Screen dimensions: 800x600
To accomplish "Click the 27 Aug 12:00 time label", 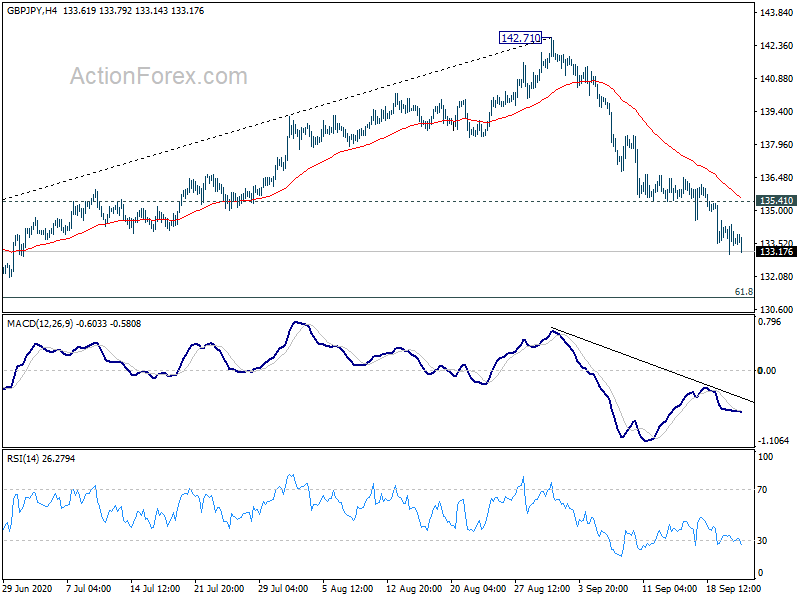I will tap(541, 588).
